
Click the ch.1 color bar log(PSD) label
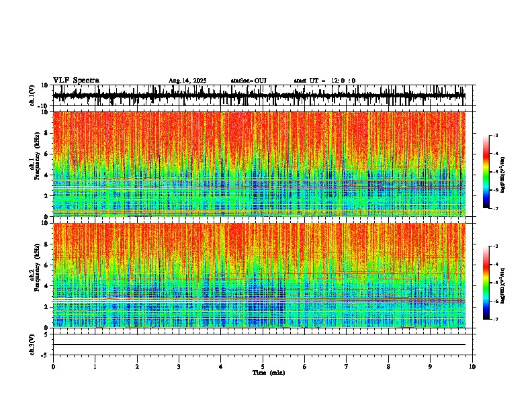coord(502,175)
